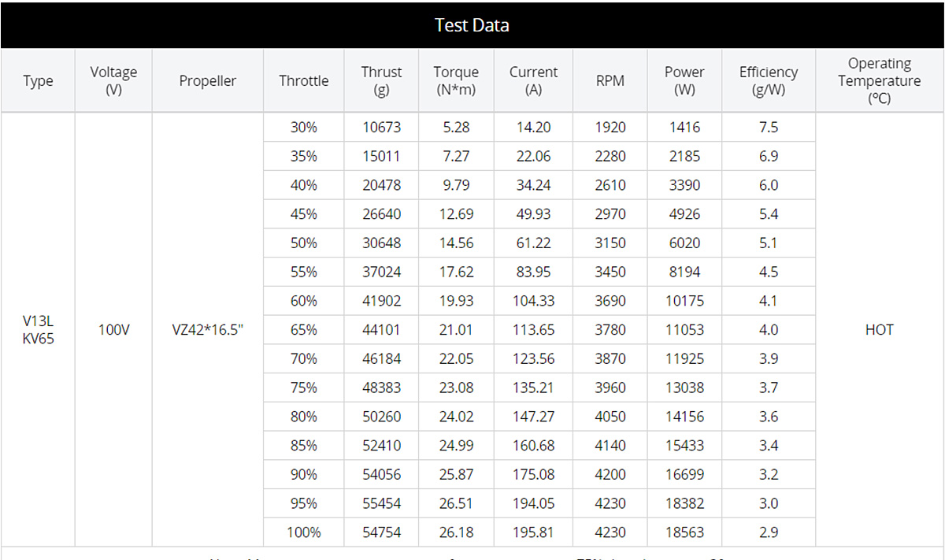Click the Test Data title banner

pyautogui.click(x=472, y=25)
